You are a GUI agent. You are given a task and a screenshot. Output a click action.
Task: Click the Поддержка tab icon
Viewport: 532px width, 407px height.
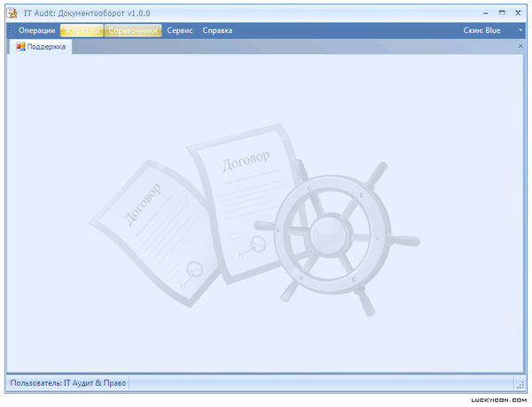coord(21,46)
